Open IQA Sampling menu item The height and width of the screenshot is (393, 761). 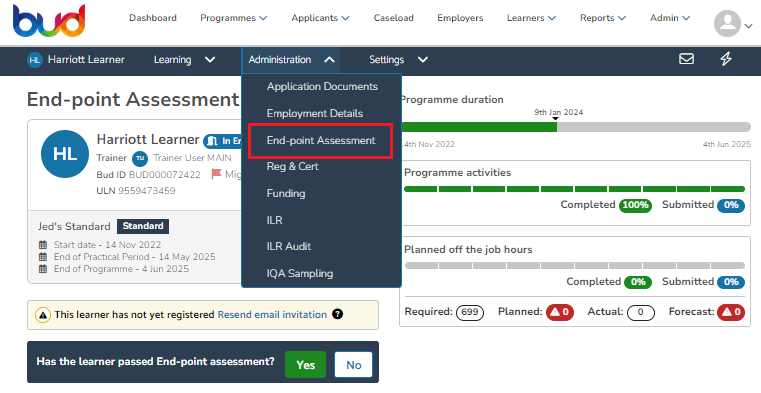(x=299, y=273)
